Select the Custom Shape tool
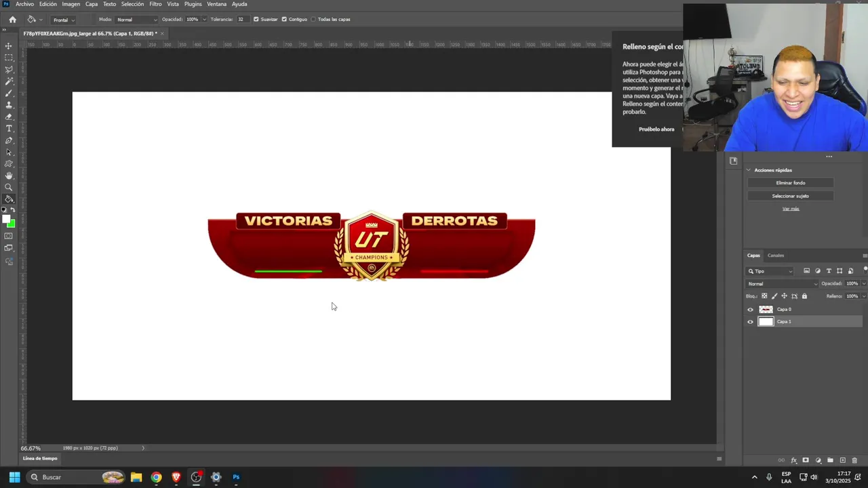This screenshot has height=488, width=868. [9, 164]
